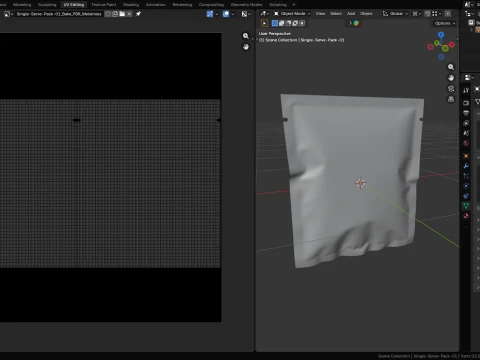Click the blue Z axis gizmo handle
This screenshot has width=480, height=360.
click(441, 35)
